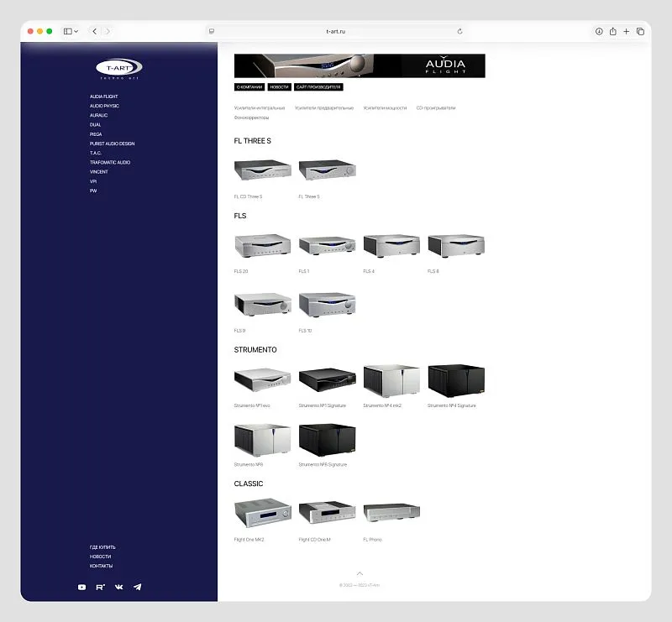Open the Telegram icon in sidebar

(x=138, y=587)
